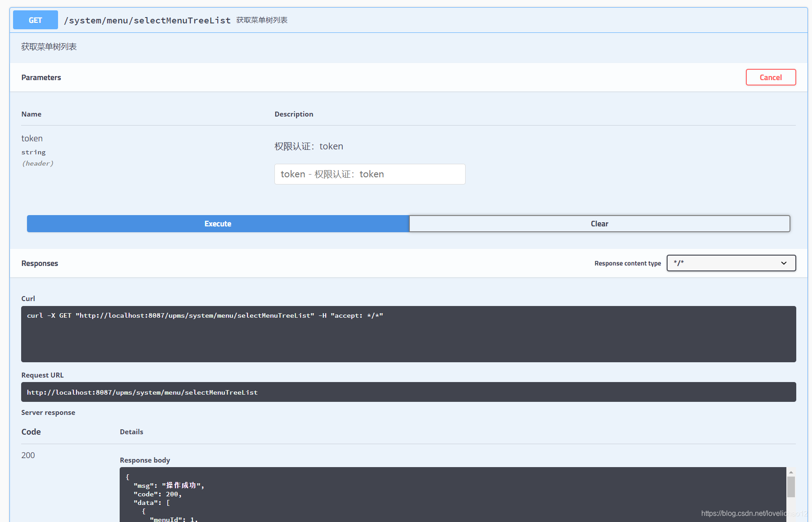Click the Request URL value to highlight it
812x522 pixels.
point(143,392)
